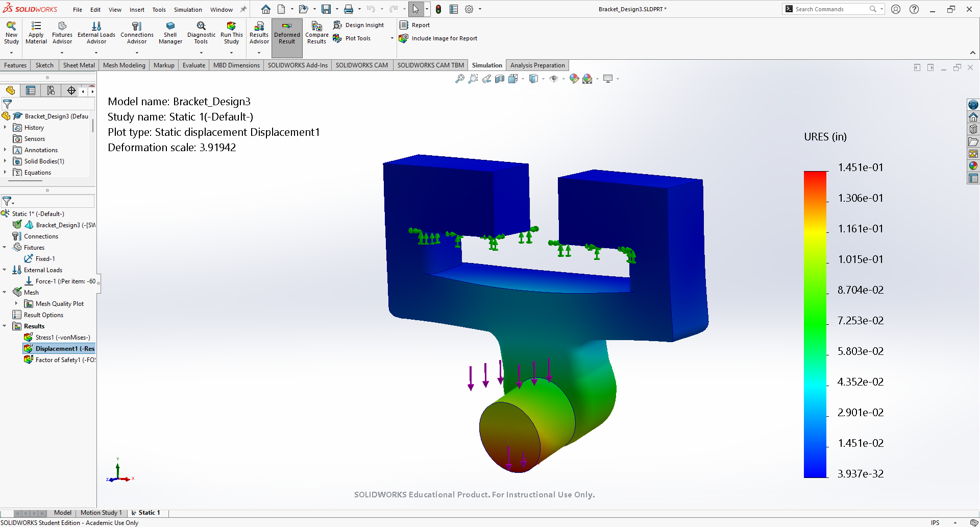Expand the Fixtures Advisor dropdown arrow
The width and height of the screenshot is (980, 527).
pos(62,53)
